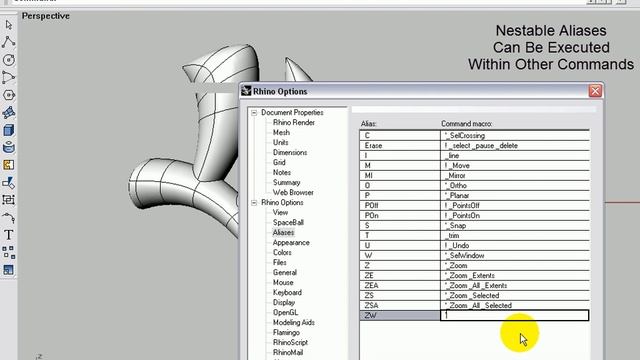The image size is (640, 360).
Task: Open the Flamingo options page
Action: click(286, 333)
